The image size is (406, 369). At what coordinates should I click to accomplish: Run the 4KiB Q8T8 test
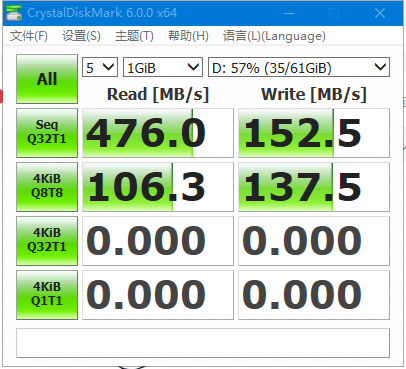click(47, 187)
